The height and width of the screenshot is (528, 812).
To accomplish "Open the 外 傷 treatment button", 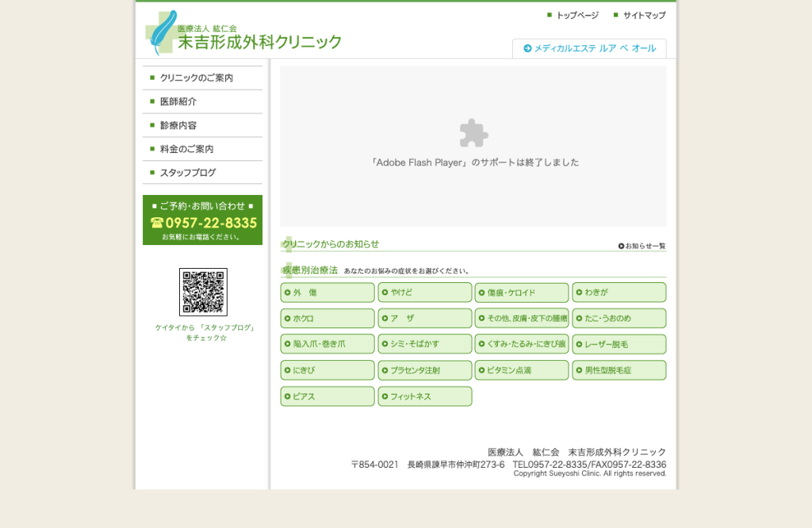I will pyautogui.click(x=327, y=293).
